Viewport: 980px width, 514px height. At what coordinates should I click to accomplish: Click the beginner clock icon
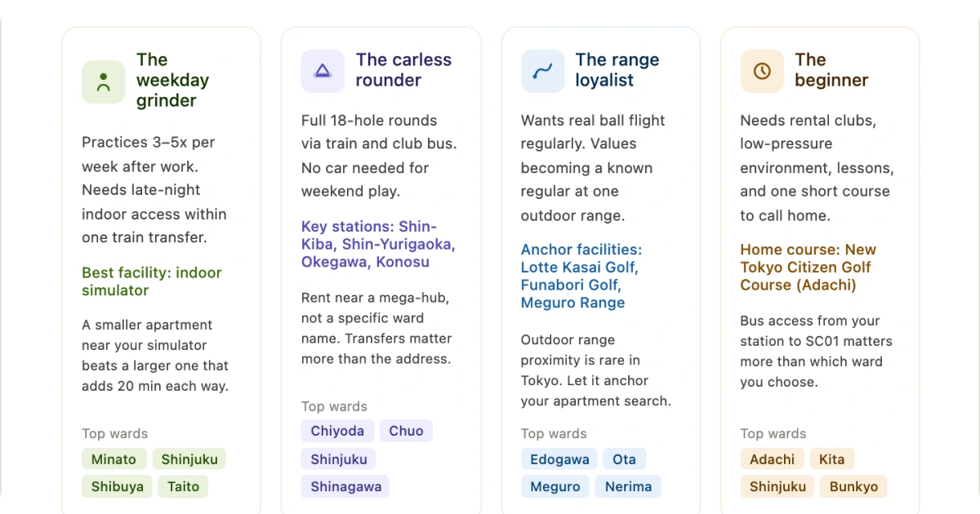761,71
